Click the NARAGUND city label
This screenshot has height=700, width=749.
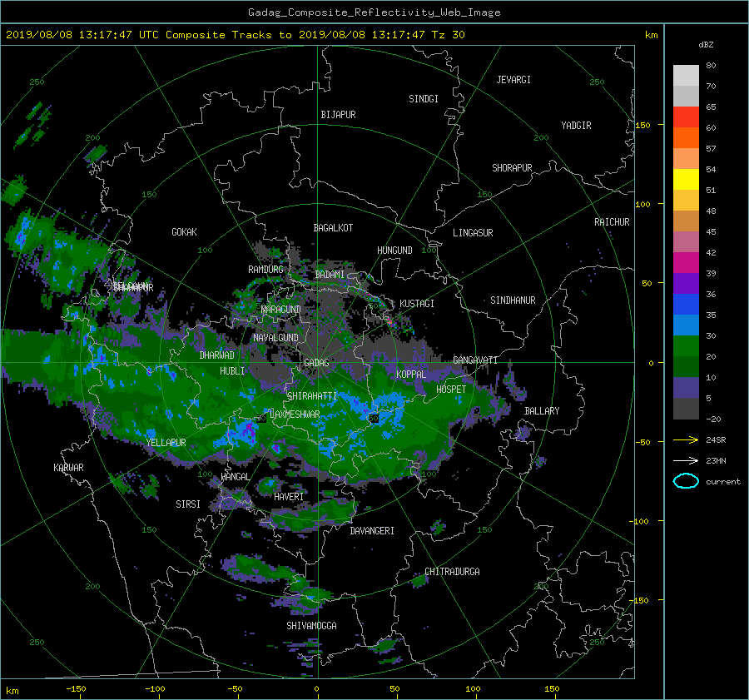[281, 309]
